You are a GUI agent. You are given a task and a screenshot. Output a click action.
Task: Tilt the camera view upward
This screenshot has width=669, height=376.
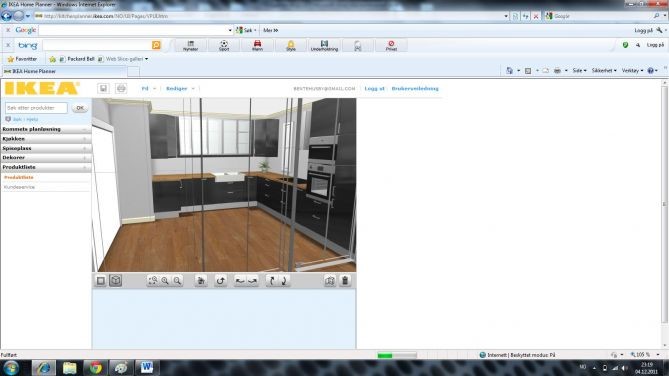pyautogui.click(x=271, y=281)
